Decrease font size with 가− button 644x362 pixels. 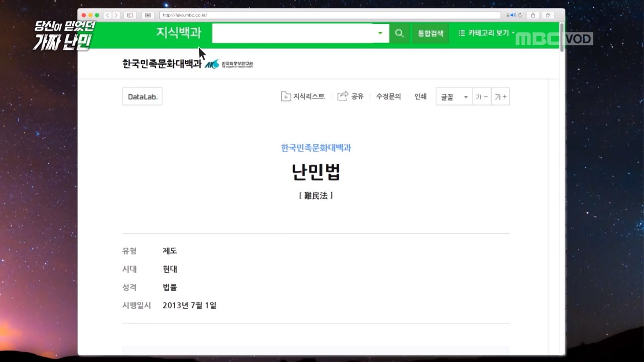pyautogui.click(x=482, y=97)
